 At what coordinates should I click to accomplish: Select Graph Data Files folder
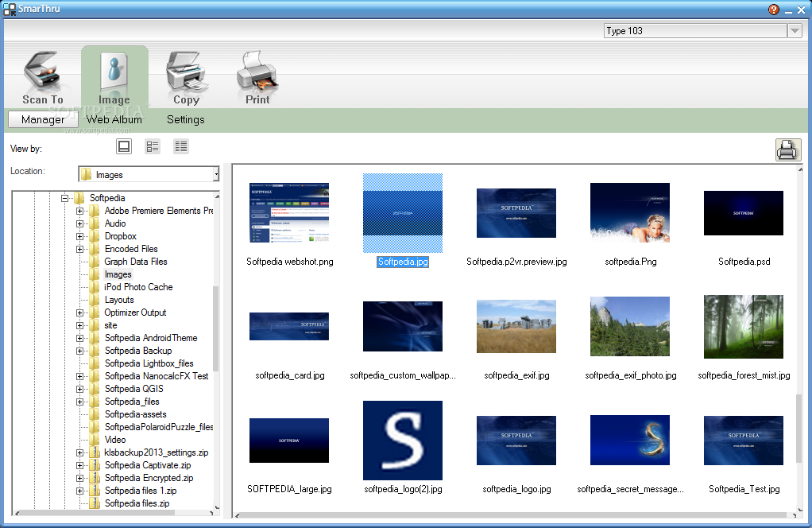click(x=136, y=262)
